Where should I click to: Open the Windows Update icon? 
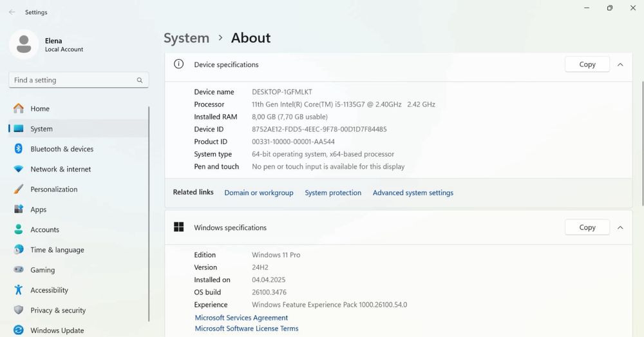pyautogui.click(x=19, y=331)
